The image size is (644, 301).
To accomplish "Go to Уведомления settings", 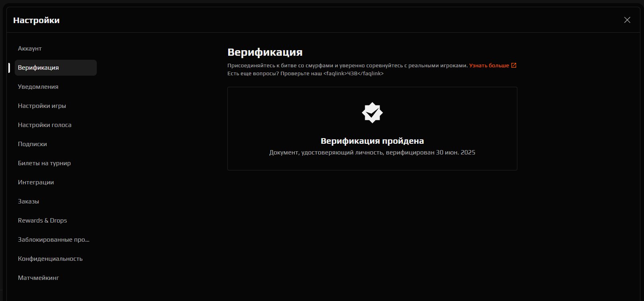I will tap(38, 87).
